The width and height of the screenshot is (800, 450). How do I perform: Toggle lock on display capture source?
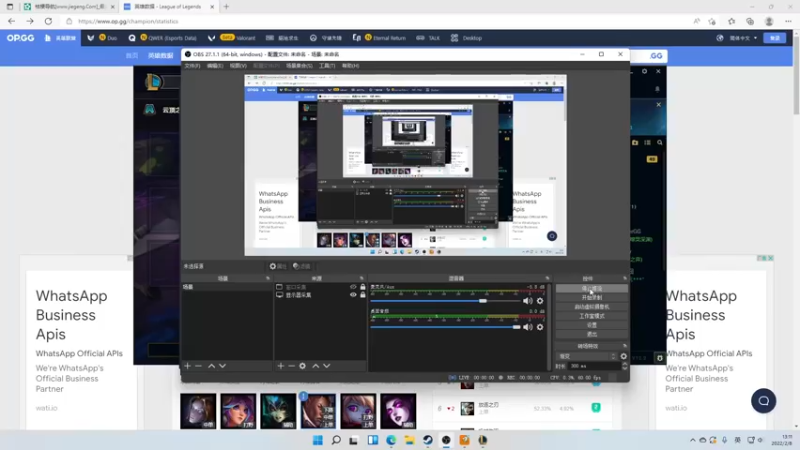pos(363,295)
